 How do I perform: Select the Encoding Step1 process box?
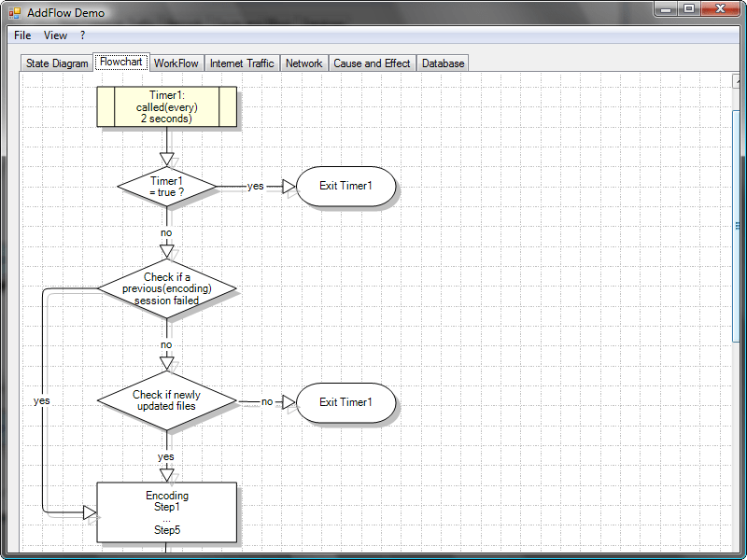point(166,511)
